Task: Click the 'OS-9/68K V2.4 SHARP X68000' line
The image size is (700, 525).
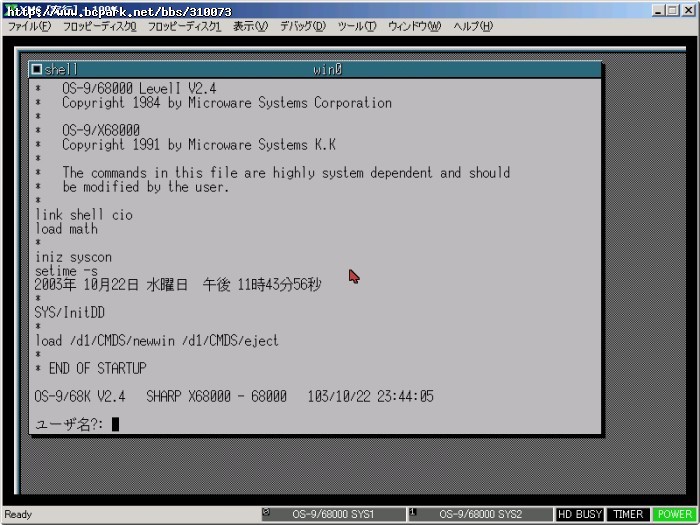Action: [234, 396]
